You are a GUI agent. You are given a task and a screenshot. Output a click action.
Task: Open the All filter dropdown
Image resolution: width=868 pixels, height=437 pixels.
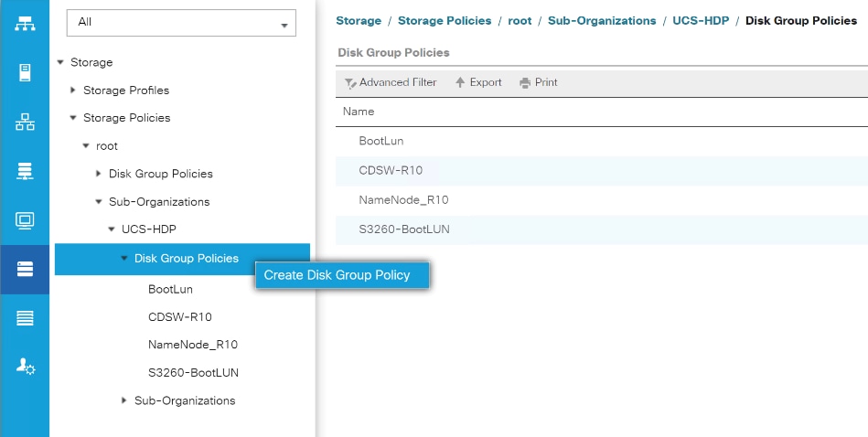pos(181,23)
